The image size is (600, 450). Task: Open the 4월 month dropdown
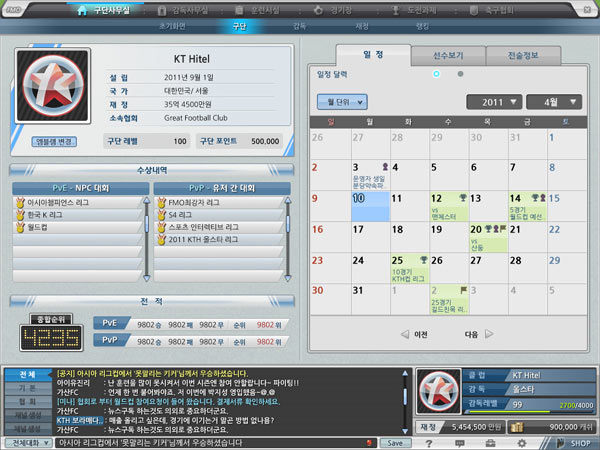(554, 102)
